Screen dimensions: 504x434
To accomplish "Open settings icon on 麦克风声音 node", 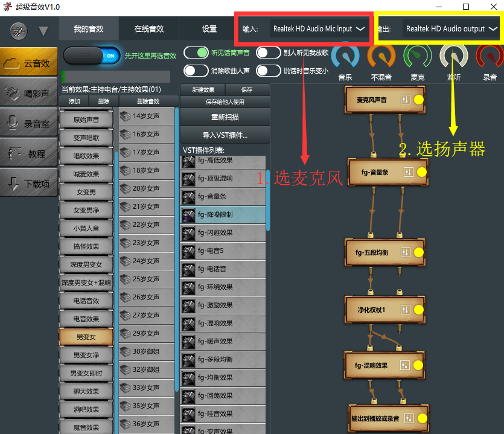I will [406, 100].
